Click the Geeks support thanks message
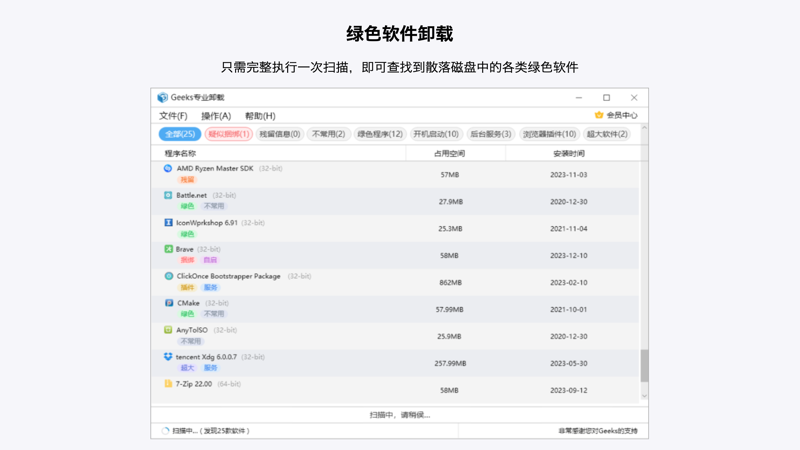The width and height of the screenshot is (800, 450). (x=598, y=431)
